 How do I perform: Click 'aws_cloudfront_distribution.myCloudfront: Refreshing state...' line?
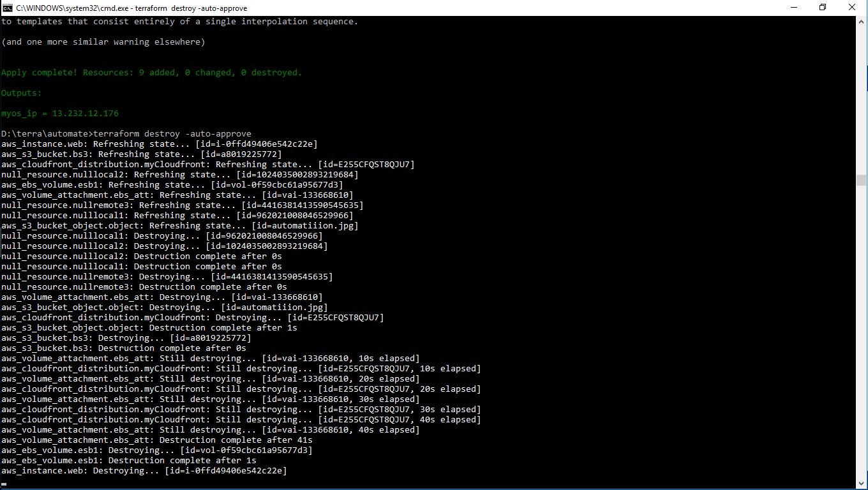(x=208, y=165)
